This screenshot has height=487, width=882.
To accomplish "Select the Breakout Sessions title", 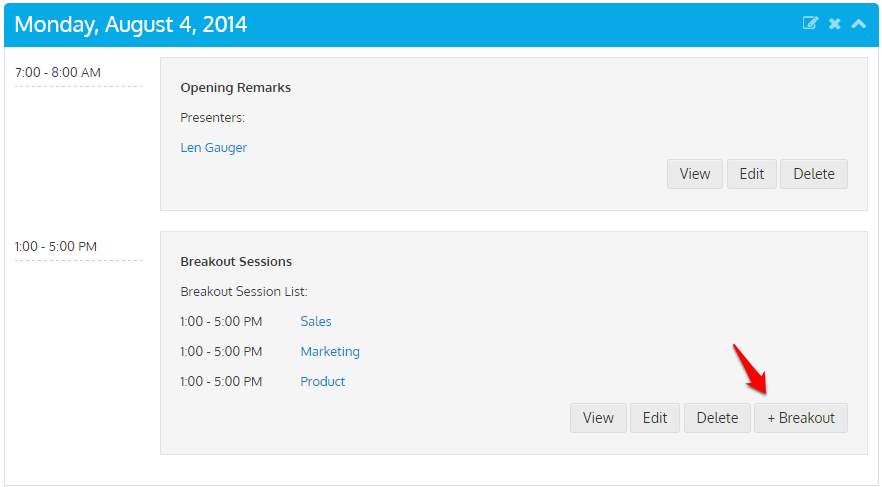I will [x=236, y=261].
